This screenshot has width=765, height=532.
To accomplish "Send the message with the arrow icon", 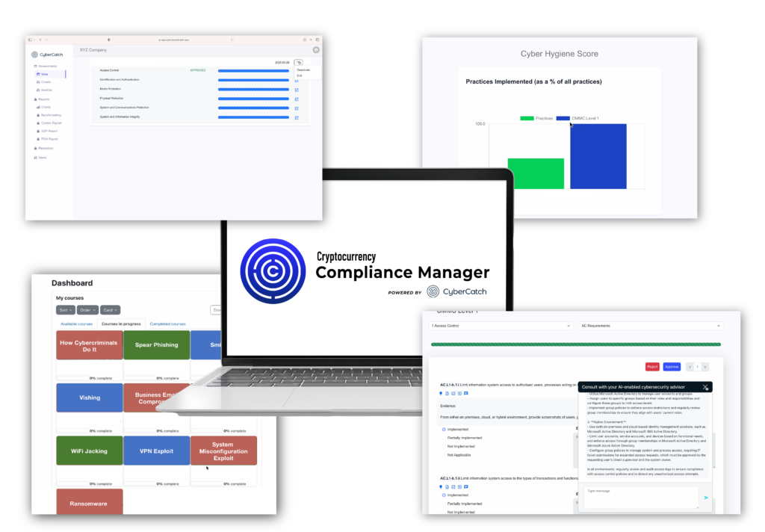I will pos(706,498).
